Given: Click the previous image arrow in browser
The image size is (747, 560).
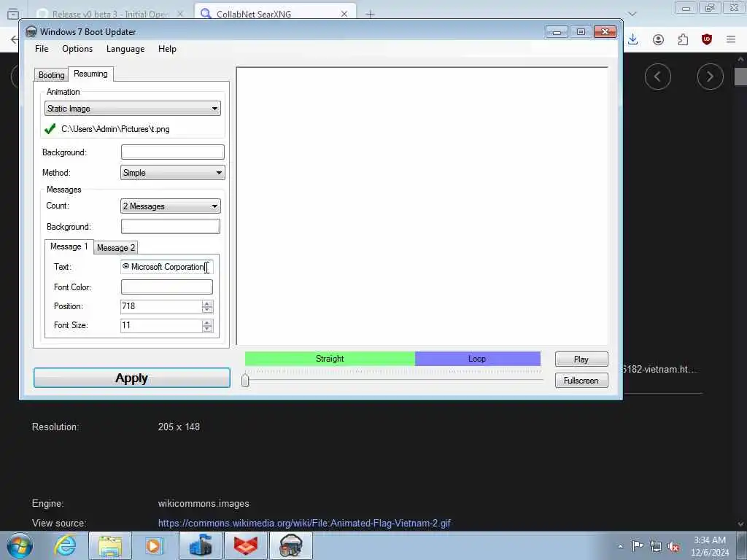Looking at the screenshot, I should pyautogui.click(x=657, y=76).
